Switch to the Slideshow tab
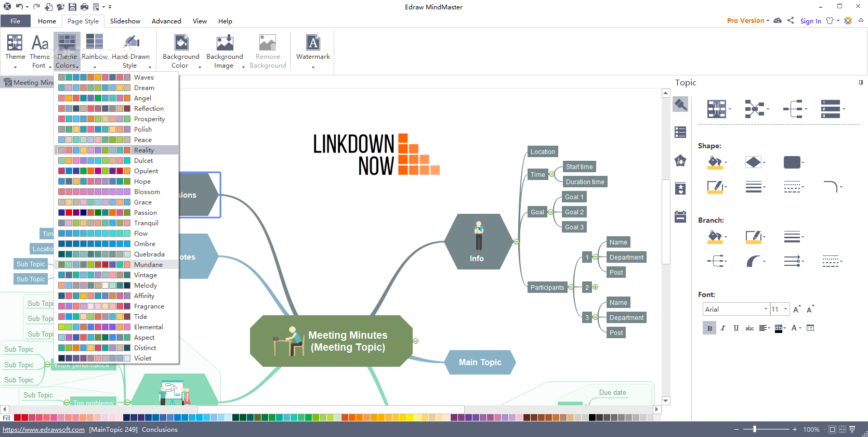 tap(125, 21)
